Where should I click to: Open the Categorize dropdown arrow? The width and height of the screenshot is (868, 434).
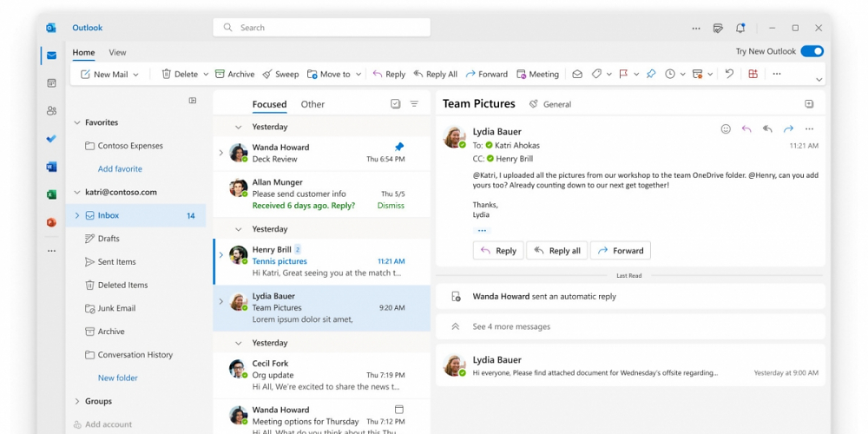coord(609,74)
